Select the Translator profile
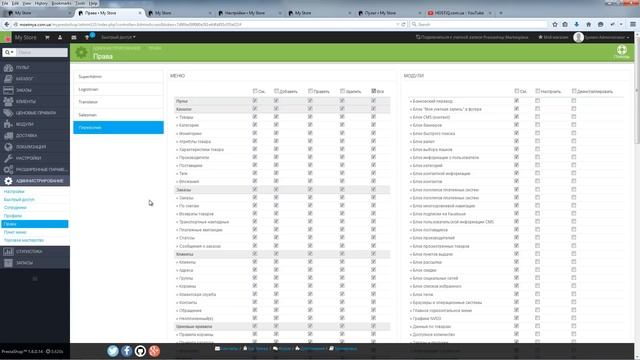Viewport: 640px width, 360px height. 118,102
